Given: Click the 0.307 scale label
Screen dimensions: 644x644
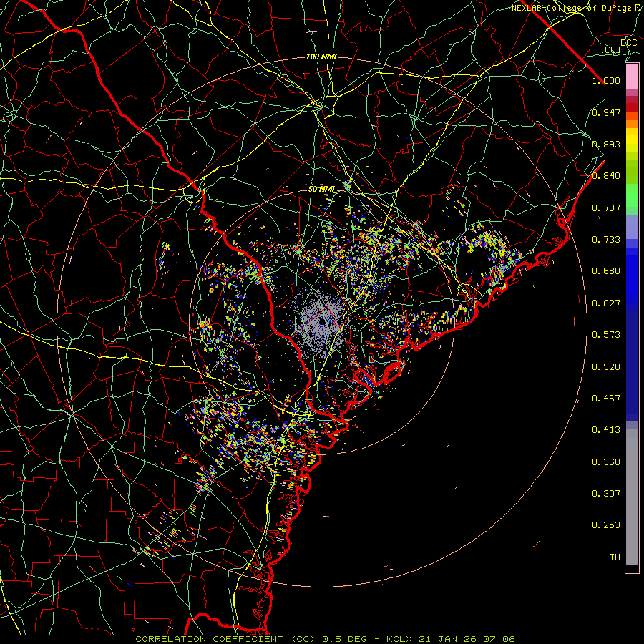Looking at the screenshot, I should (606, 494).
